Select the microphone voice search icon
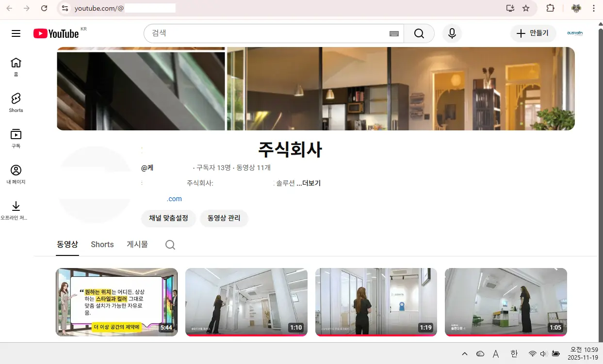Viewport: 603px width, 364px height. point(452,33)
